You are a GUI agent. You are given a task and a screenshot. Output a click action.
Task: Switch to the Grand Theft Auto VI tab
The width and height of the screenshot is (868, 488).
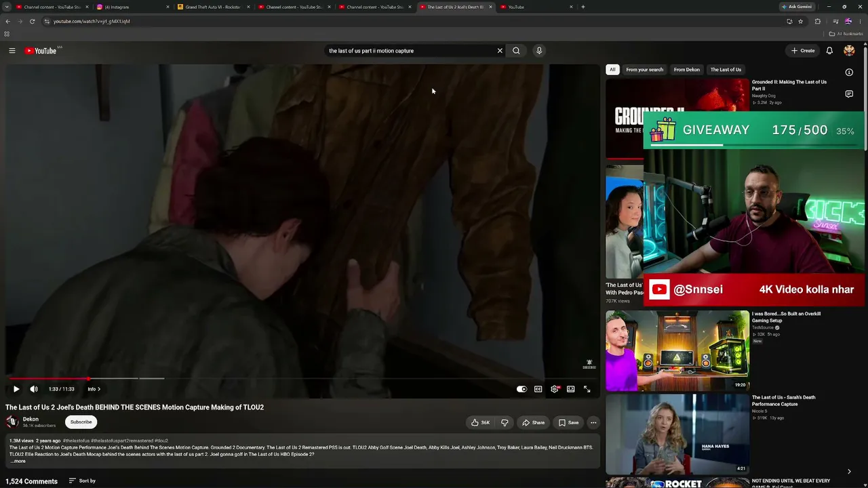(x=212, y=7)
